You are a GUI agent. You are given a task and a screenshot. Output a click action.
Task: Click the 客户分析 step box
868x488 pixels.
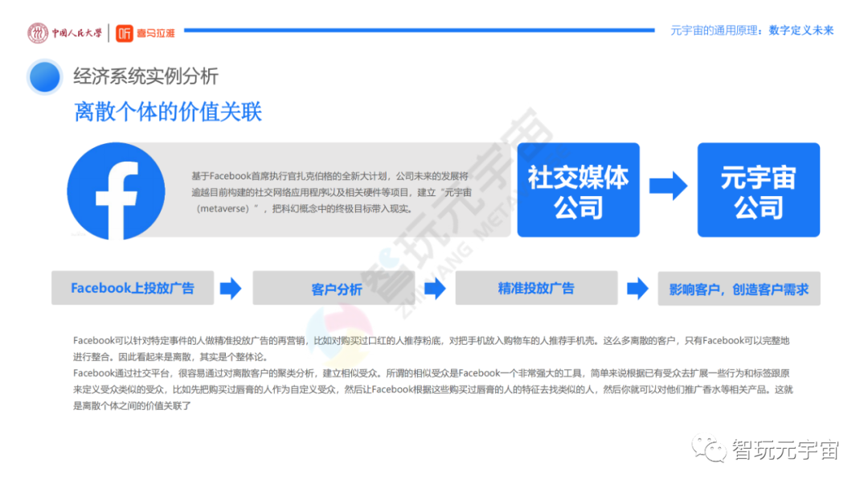click(x=334, y=288)
